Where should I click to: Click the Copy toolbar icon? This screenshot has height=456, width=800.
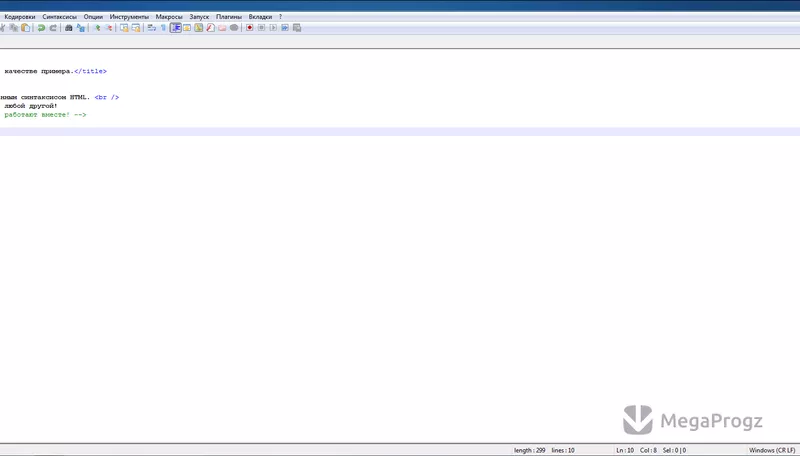tap(14, 28)
